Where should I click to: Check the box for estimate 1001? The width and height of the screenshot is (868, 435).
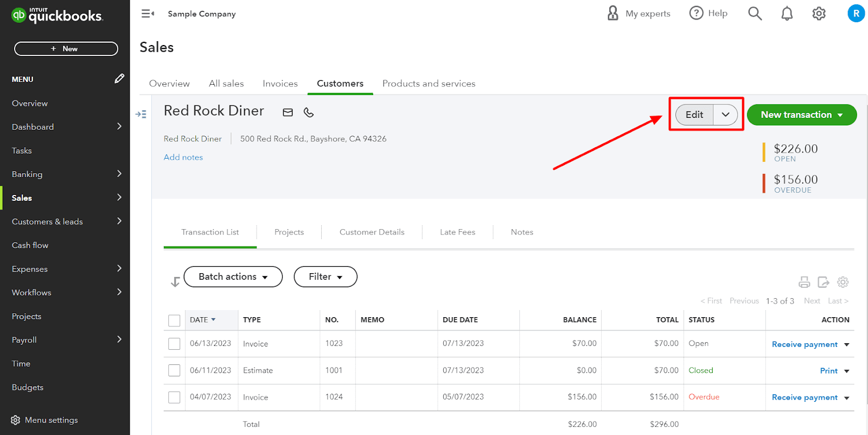pos(174,370)
